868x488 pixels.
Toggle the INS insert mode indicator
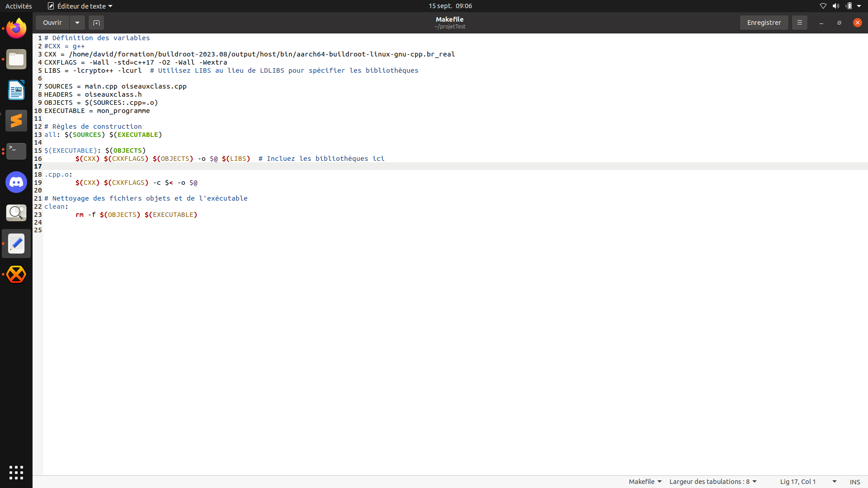(x=855, y=482)
